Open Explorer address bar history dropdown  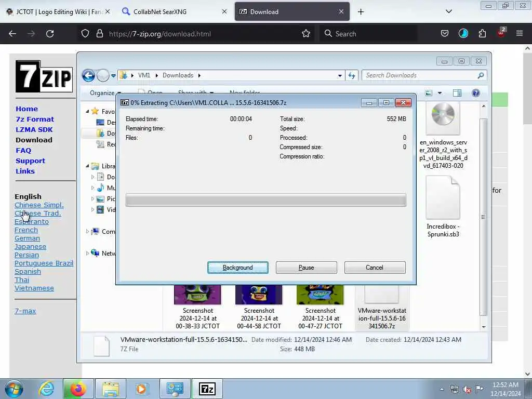pyautogui.click(x=340, y=76)
